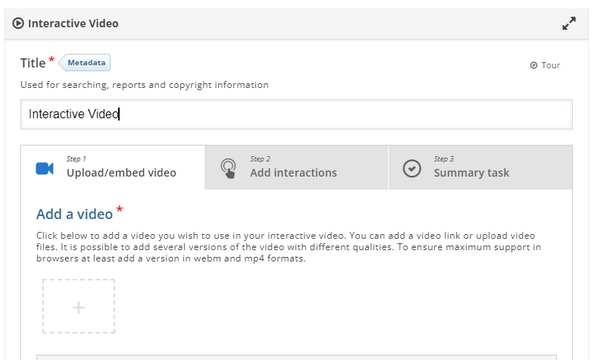Click the 'Step 2' label
Viewport: 600px width, 360px height.
(x=260, y=159)
